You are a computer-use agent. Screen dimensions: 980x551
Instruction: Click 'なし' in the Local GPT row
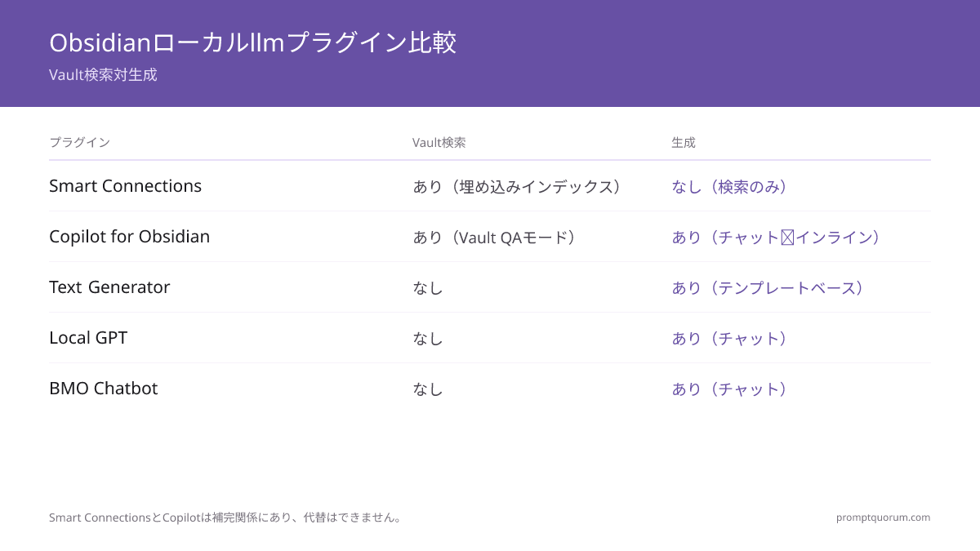tap(428, 339)
